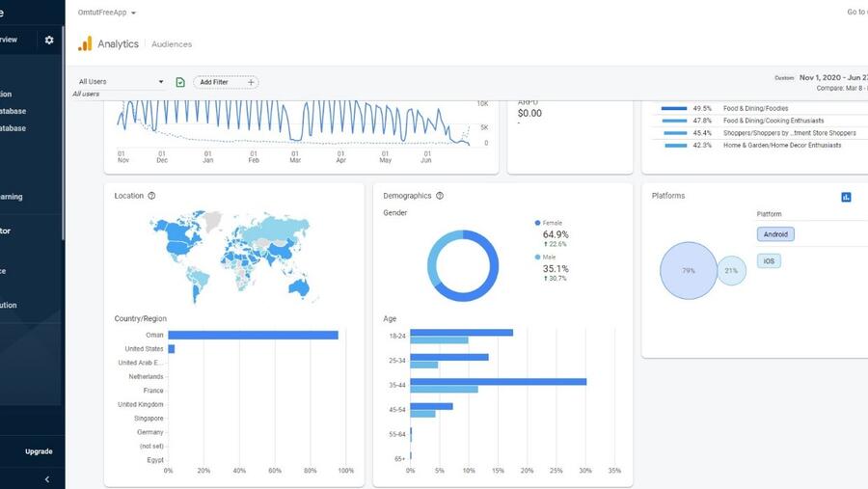868x489 pixels.
Task: Click the green comparison checkmark icon
Action: coord(180,82)
